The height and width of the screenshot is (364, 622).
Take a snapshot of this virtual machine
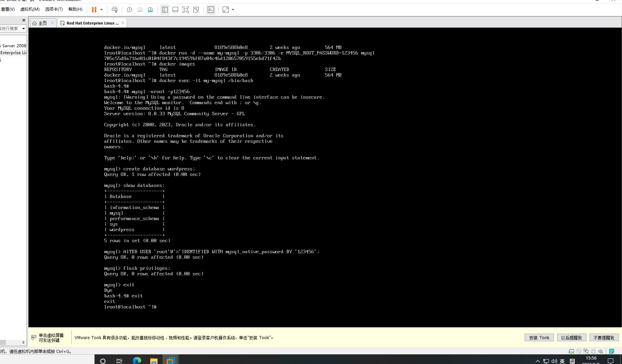click(129, 10)
